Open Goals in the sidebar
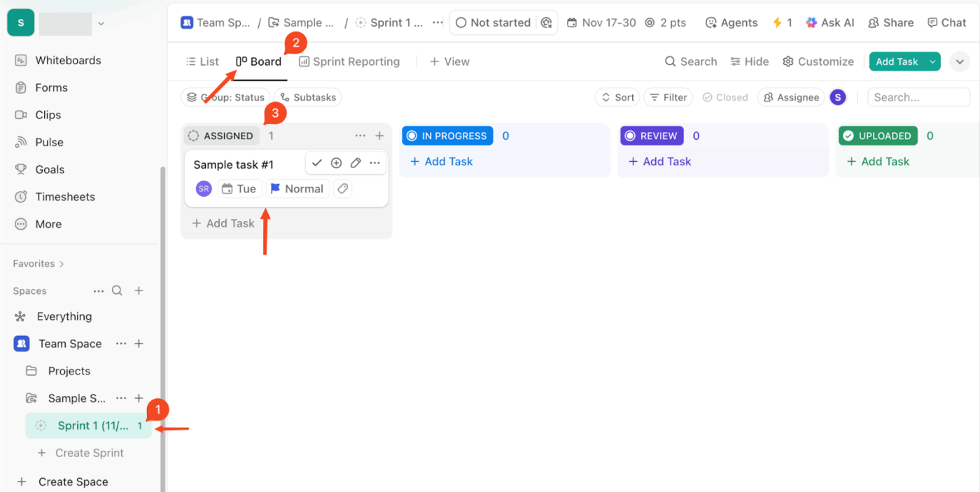 tap(50, 169)
